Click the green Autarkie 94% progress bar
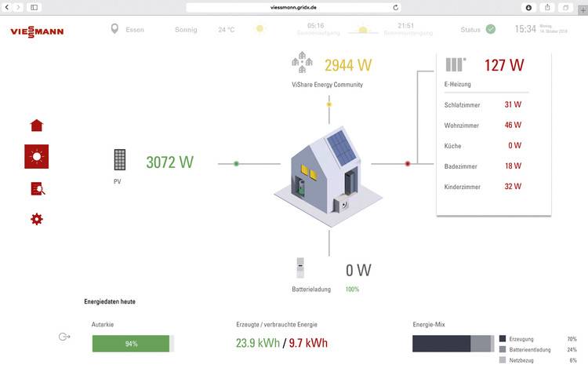The width and height of the screenshot is (588, 368). 130,344
